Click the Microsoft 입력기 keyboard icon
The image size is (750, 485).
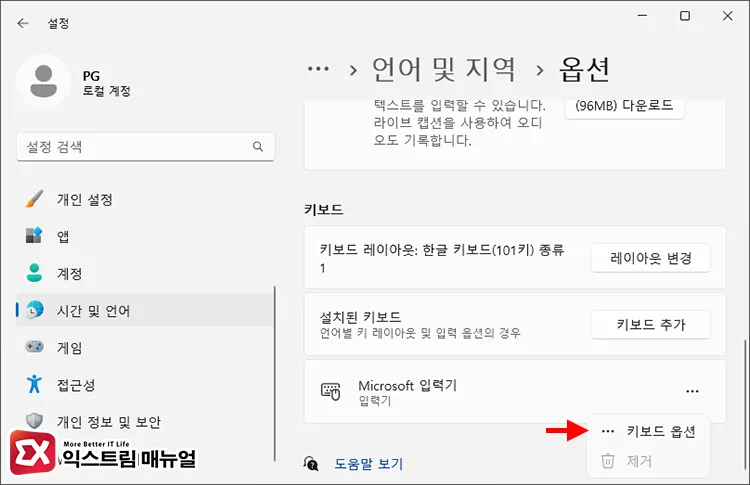330,391
